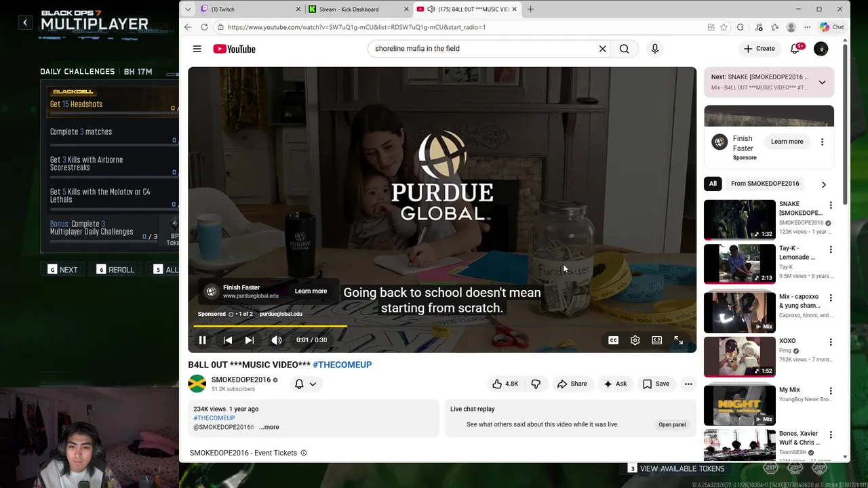The image size is (868, 488).
Task: Expand description with ...more
Action: click(269, 427)
